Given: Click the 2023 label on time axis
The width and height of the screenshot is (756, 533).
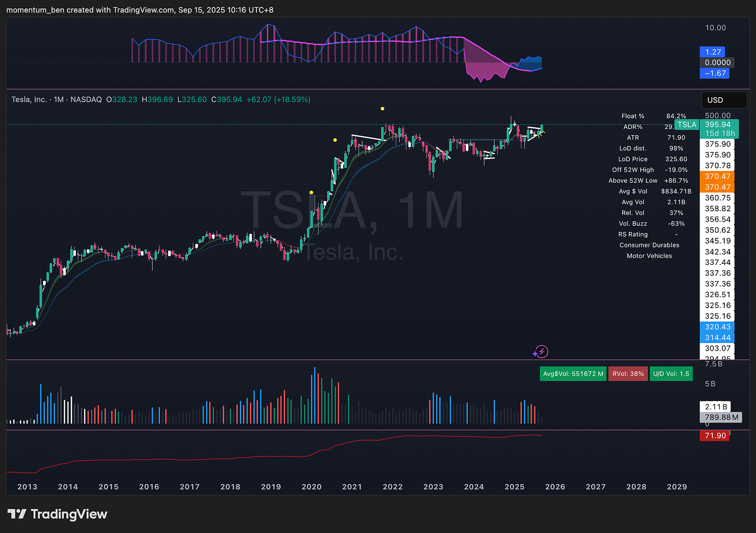Looking at the screenshot, I should pyautogui.click(x=433, y=487).
